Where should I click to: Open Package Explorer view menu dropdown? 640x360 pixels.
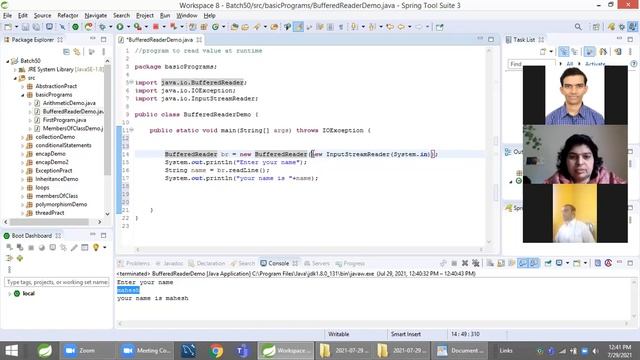tap(103, 52)
